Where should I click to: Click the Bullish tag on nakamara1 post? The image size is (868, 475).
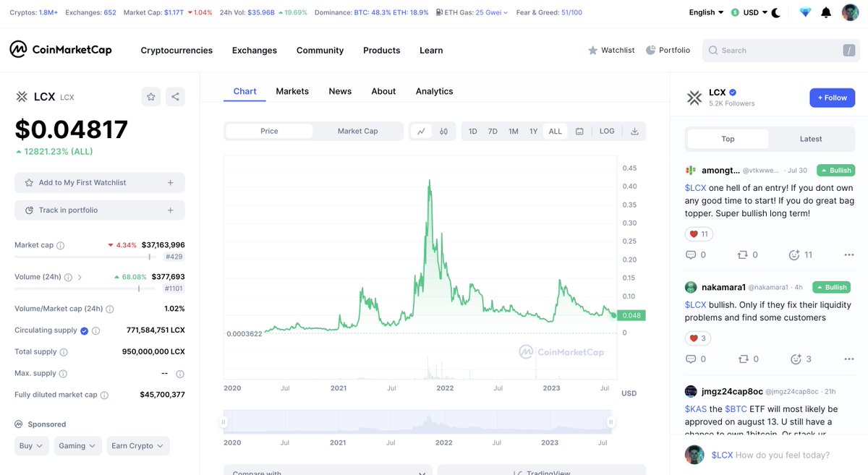pos(832,287)
